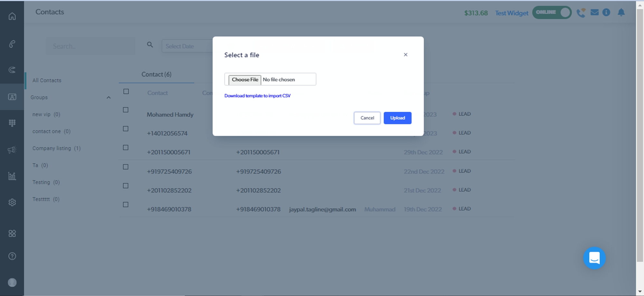Switch to the Contact (6) tab

pos(156,74)
